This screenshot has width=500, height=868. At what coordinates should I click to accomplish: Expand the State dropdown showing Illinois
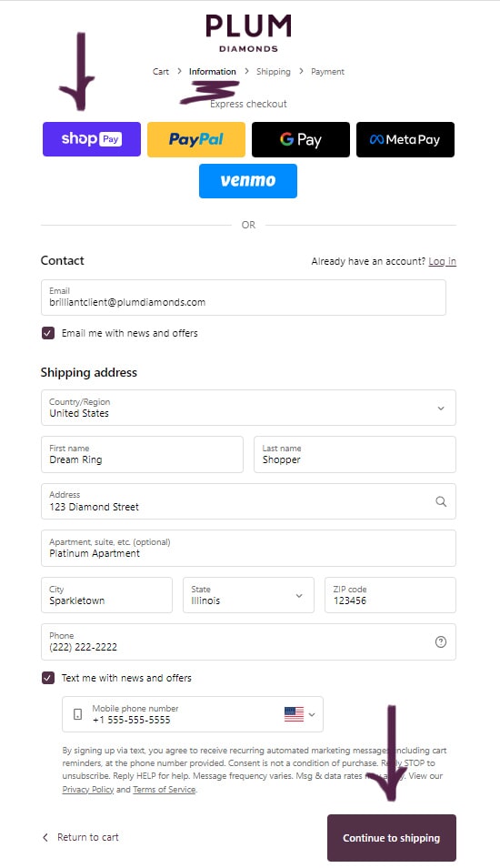pyautogui.click(x=248, y=596)
